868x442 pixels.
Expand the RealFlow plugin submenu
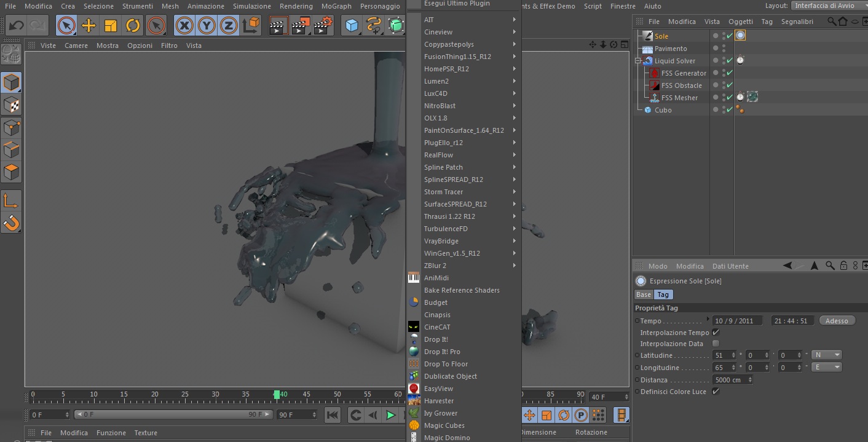[x=464, y=155]
